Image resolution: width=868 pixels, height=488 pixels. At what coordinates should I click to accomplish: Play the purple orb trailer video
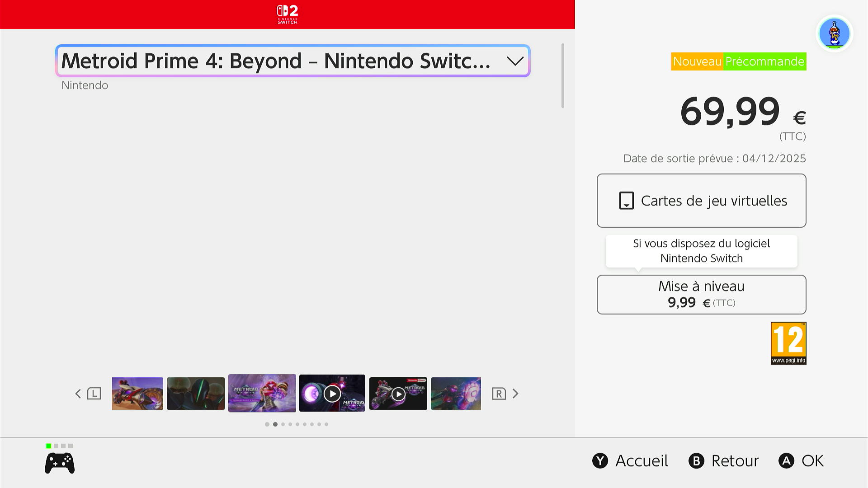point(332,394)
